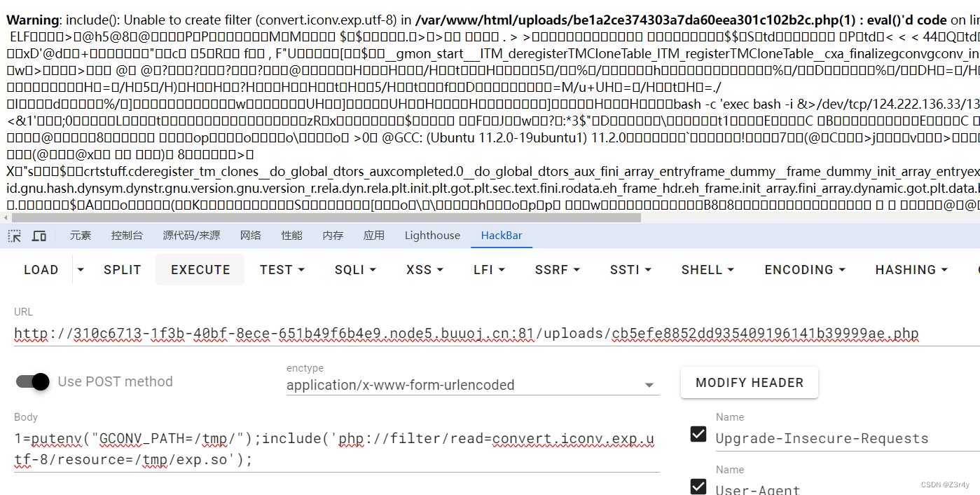The image size is (980, 495).
Task: Open the SSTI payload menu
Action: coord(629,269)
